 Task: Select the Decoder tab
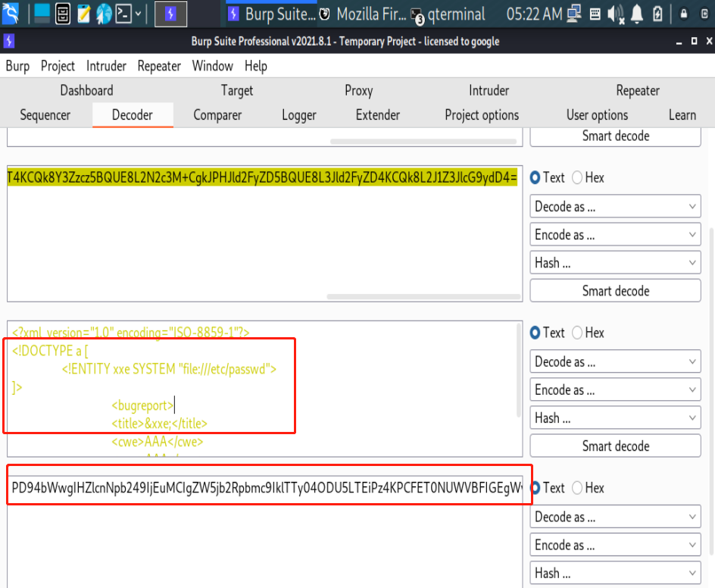pos(133,115)
